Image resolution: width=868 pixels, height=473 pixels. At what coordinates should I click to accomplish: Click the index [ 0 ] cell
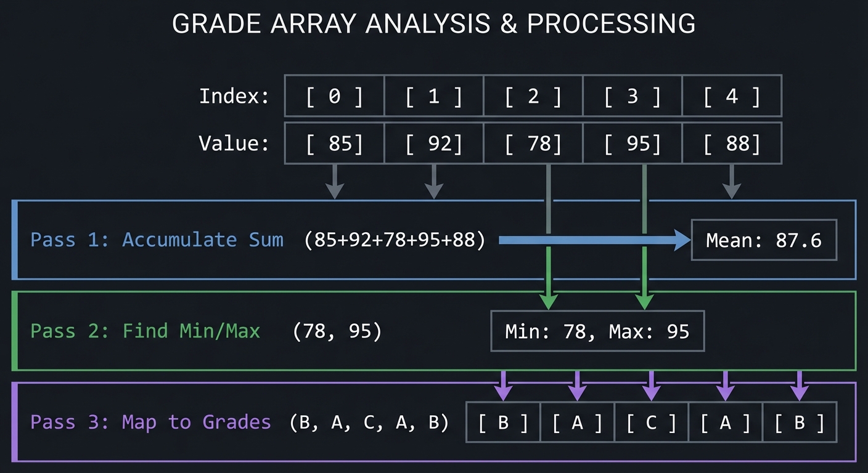click(334, 96)
